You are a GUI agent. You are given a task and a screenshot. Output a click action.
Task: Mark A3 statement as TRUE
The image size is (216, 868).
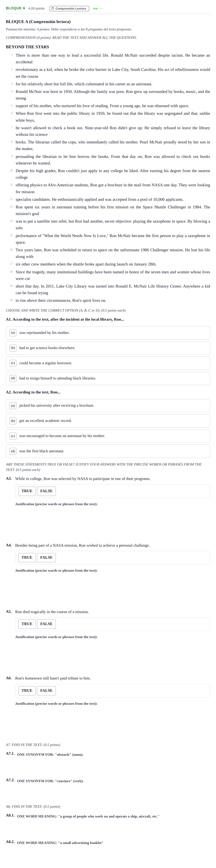tap(27, 491)
